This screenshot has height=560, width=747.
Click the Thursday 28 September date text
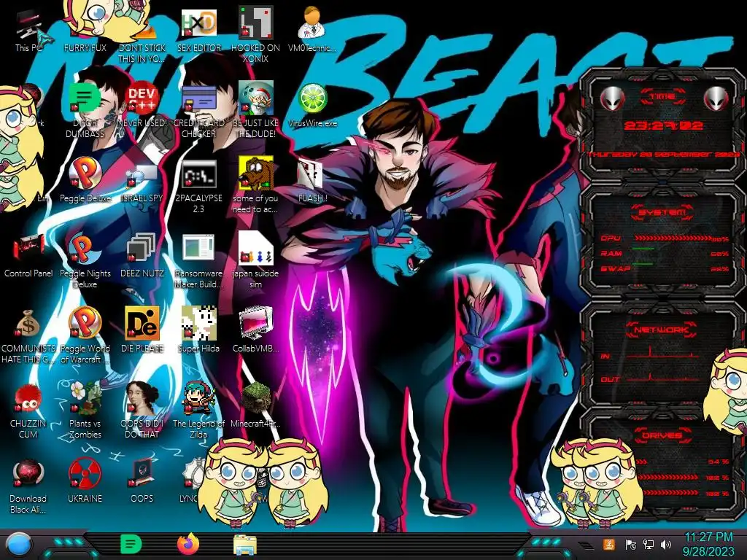click(663, 155)
